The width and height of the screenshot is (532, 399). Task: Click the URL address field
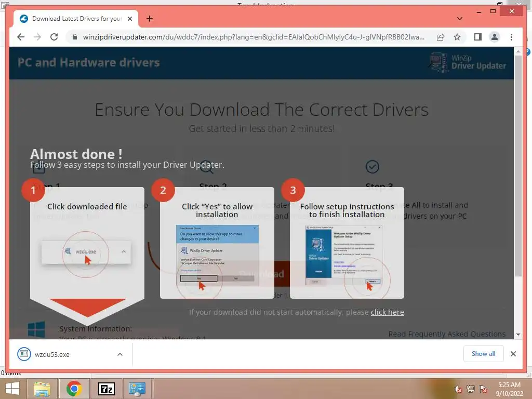click(254, 37)
